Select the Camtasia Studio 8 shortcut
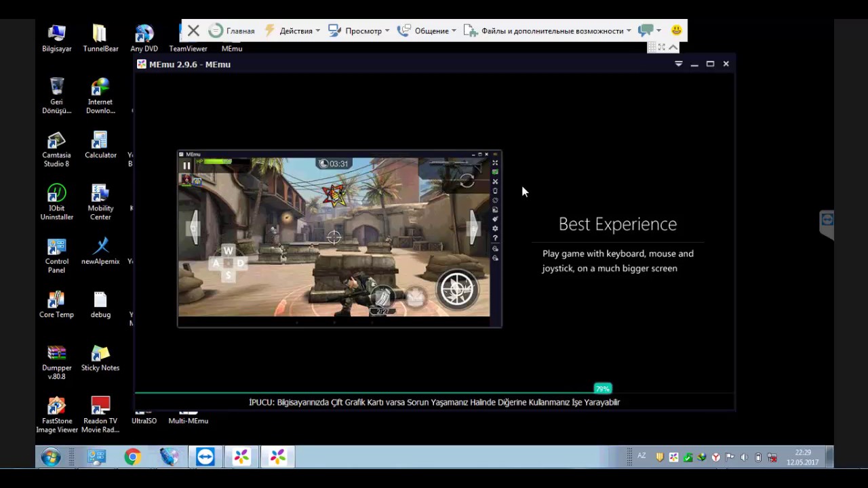The width and height of the screenshot is (868, 488). pos(56,149)
